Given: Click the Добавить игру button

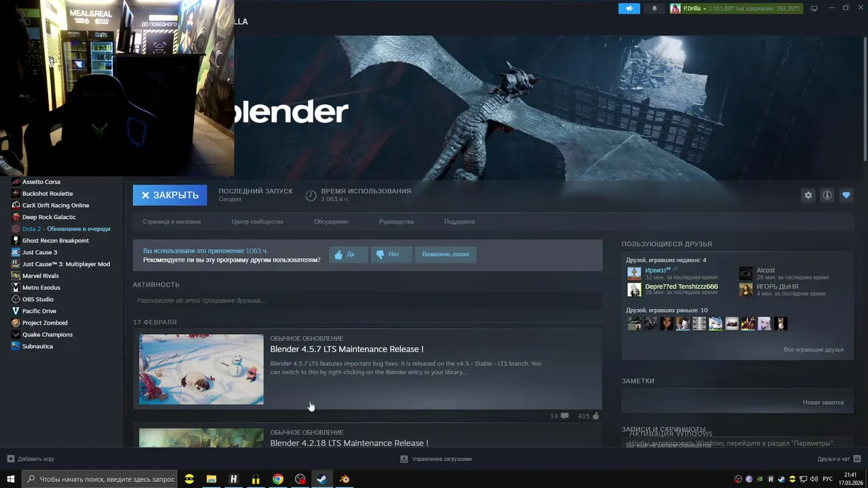Looking at the screenshot, I should [x=31, y=459].
